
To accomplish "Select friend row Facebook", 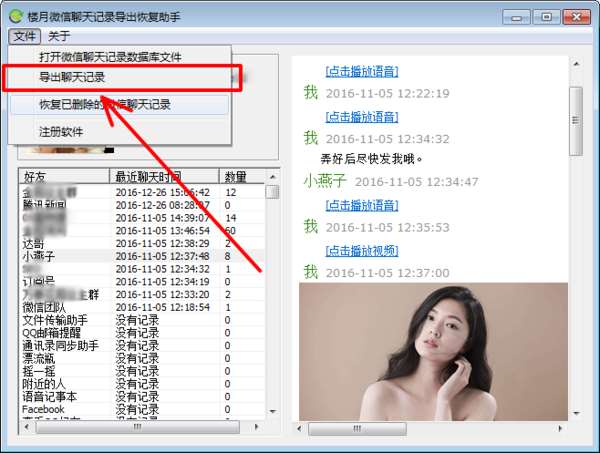I will coord(142,409).
